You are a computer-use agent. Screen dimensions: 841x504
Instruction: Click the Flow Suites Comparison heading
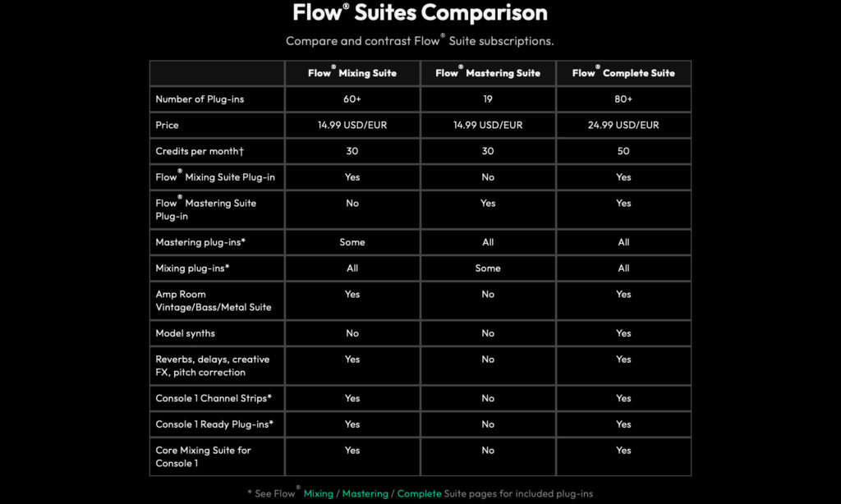click(420, 12)
